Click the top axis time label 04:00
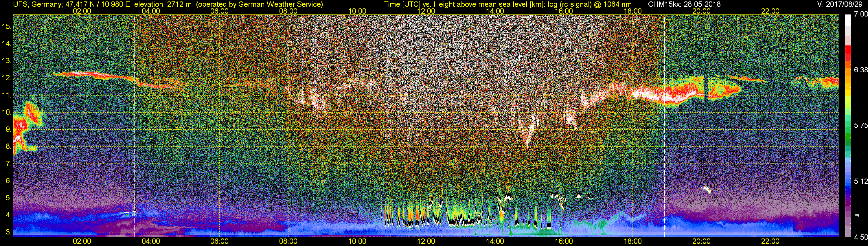The width and height of the screenshot is (868, 246). [x=151, y=11]
